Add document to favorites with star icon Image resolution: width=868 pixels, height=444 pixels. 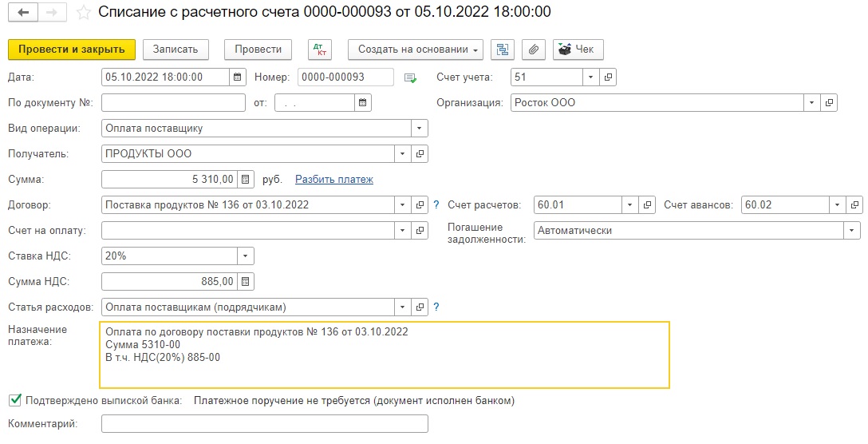84,13
